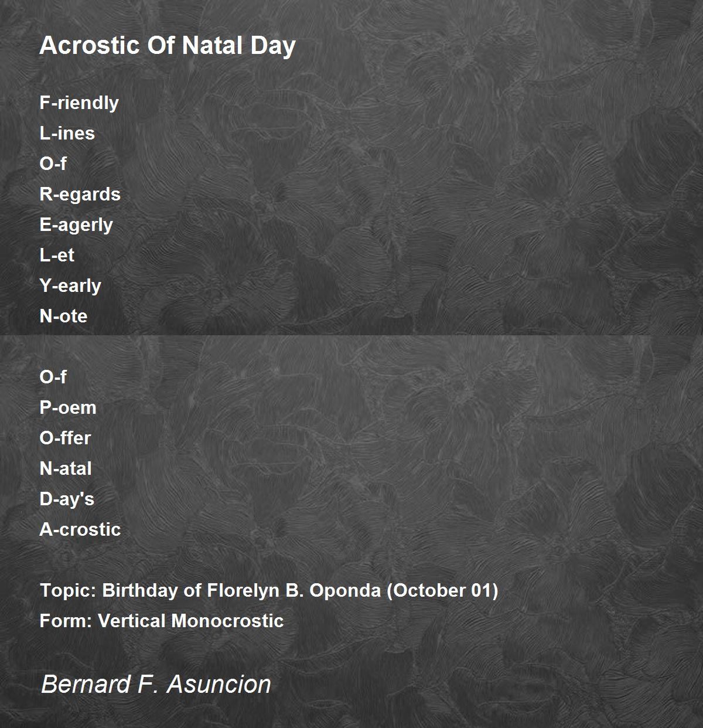The image size is (703, 728).
Task: Click the line P-oem
Action: (68, 407)
